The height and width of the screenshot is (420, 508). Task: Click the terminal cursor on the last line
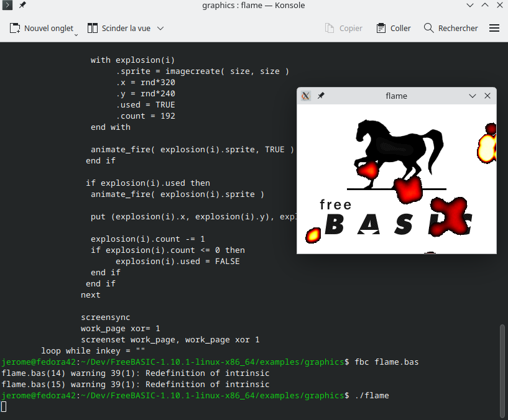(x=4, y=406)
